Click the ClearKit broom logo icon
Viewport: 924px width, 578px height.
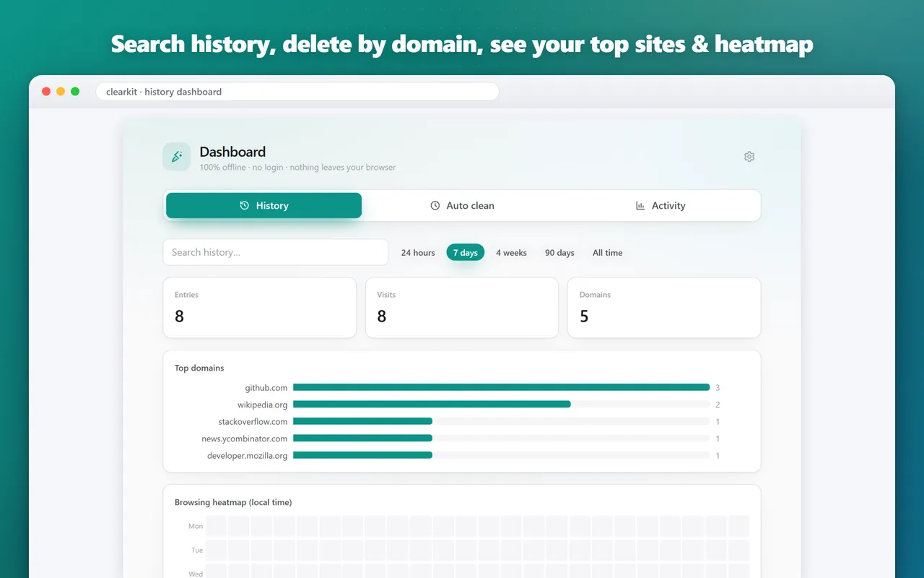coord(177,157)
